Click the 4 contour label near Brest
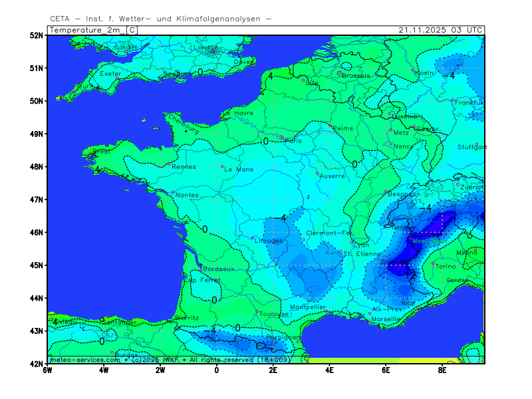Image resolution: width=532 pixels, height=399 pixels. [98, 170]
